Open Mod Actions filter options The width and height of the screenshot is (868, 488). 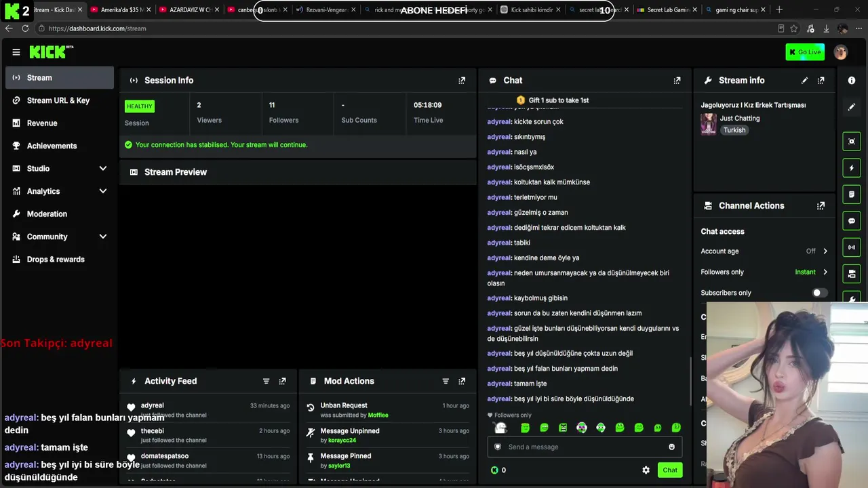click(446, 381)
